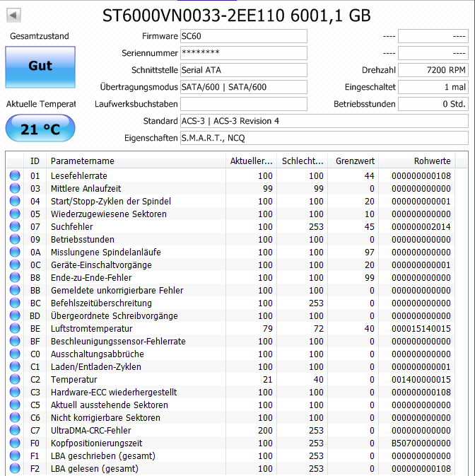Click status orb for Luftstromtemperatur row
475x476 pixels.
pyautogui.click(x=15, y=328)
